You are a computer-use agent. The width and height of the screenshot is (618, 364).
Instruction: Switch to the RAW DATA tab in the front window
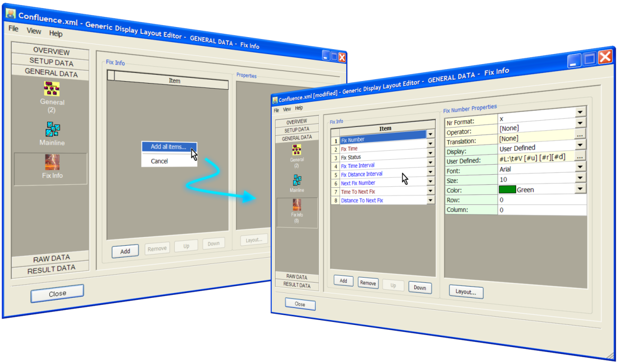pos(297,277)
